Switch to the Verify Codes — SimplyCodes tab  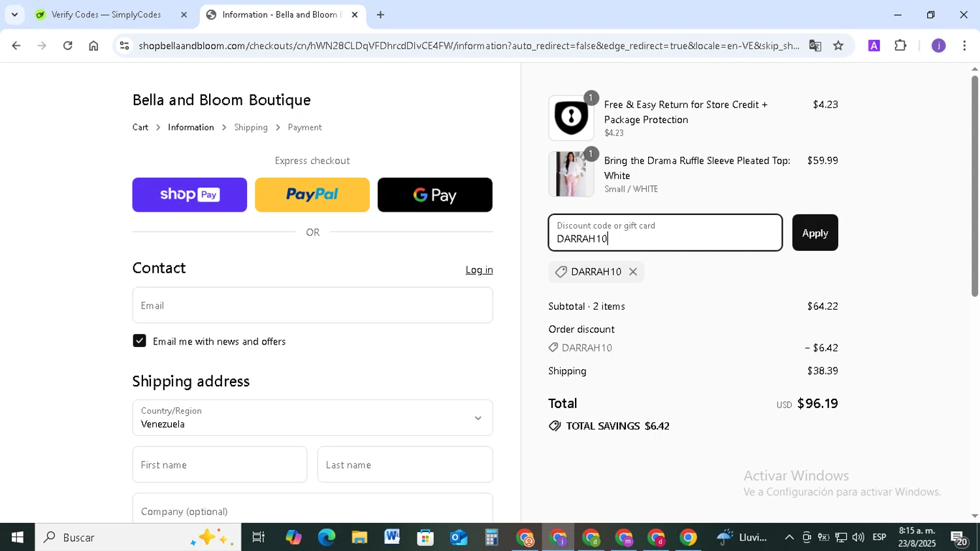[x=106, y=14]
